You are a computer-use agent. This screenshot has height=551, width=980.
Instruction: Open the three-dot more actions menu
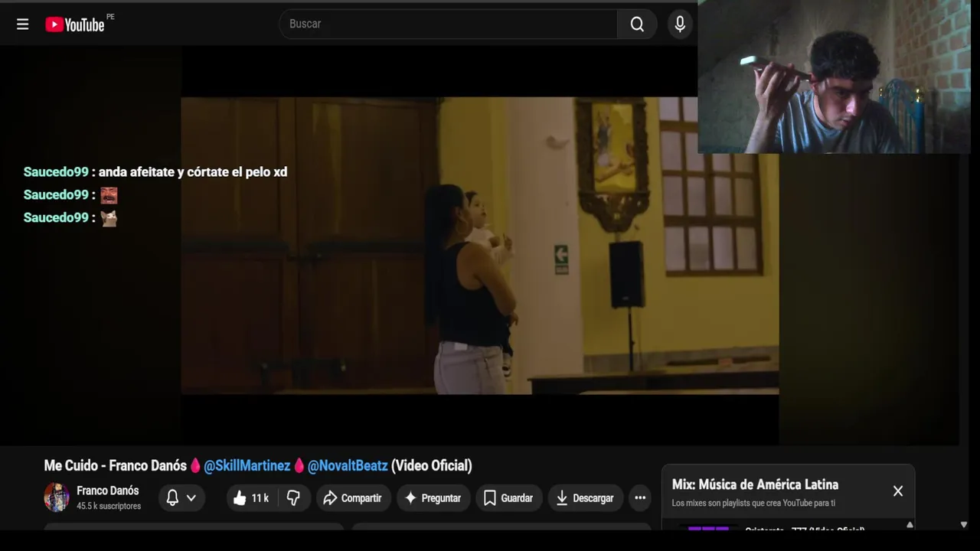click(x=640, y=498)
